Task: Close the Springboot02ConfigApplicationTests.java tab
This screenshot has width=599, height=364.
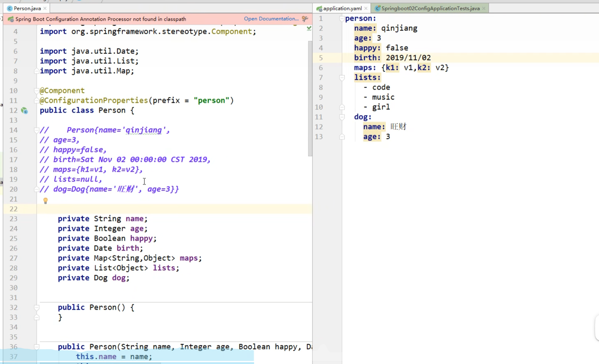Action: (484, 8)
